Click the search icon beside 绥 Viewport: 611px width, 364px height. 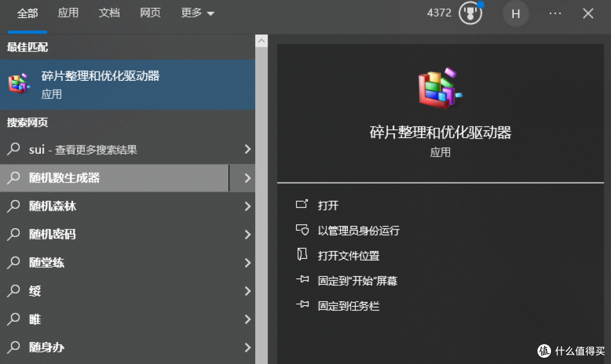coord(14,291)
